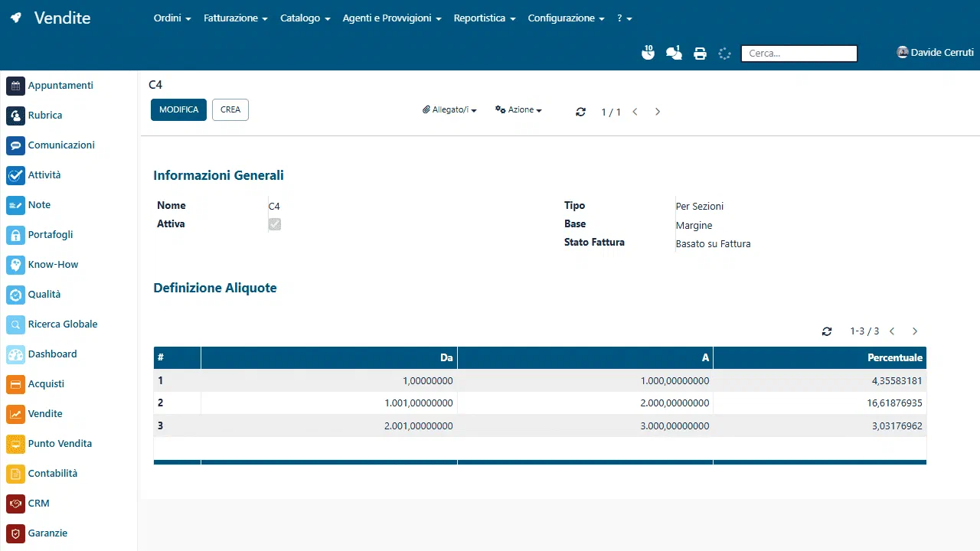
Task: Select Vendite in the left sidebar
Action: (x=45, y=414)
